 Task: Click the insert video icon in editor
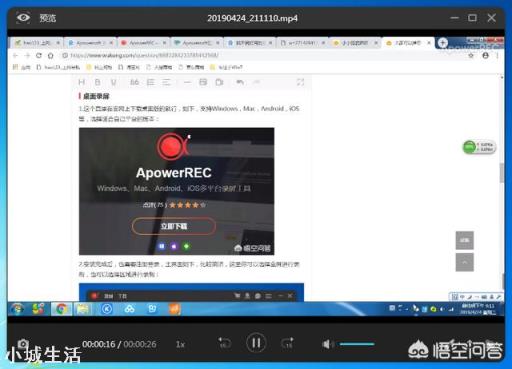click(219, 82)
